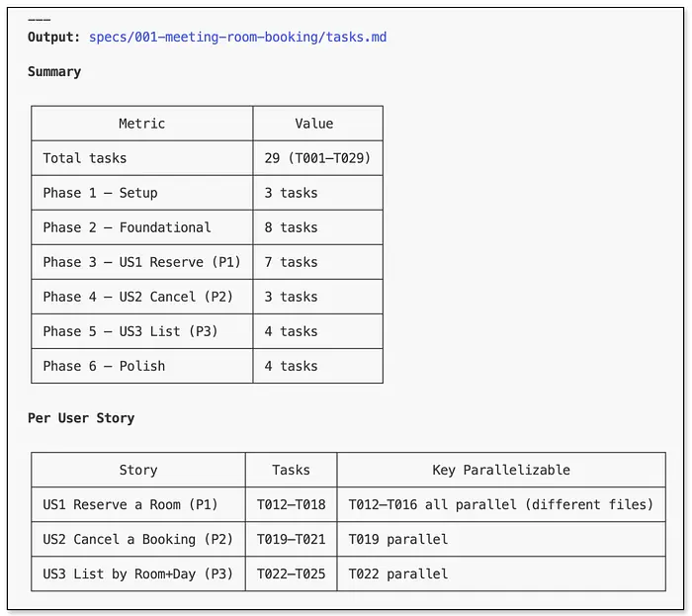Click '3 tasks' in the Phase 4 row

pos(317,297)
